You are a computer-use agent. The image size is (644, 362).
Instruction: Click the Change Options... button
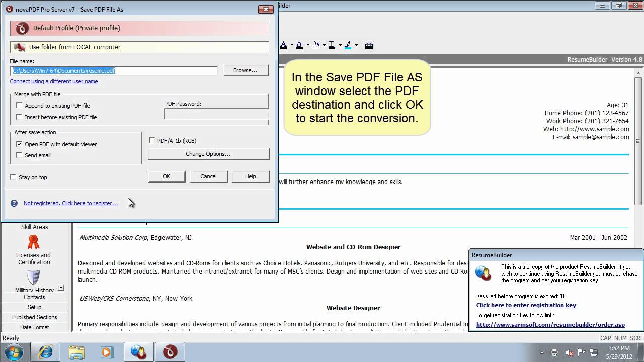click(x=208, y=154)
